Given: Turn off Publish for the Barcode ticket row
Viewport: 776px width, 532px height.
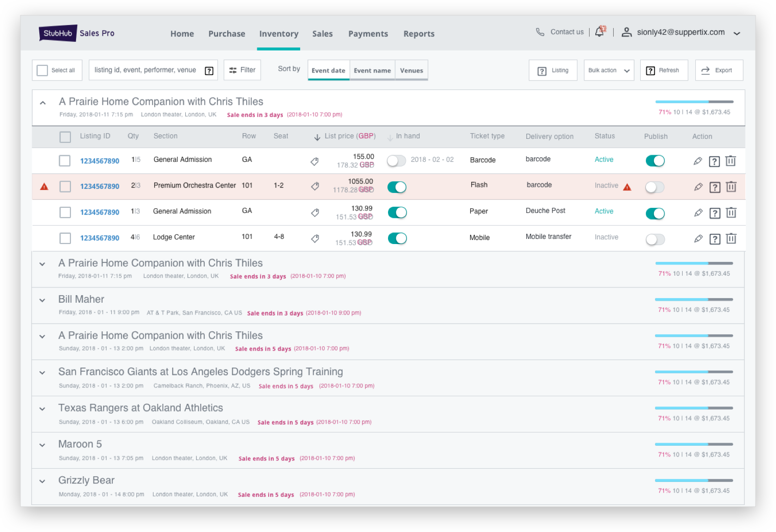Looking at the screenshot, I should tap(655, 161).
